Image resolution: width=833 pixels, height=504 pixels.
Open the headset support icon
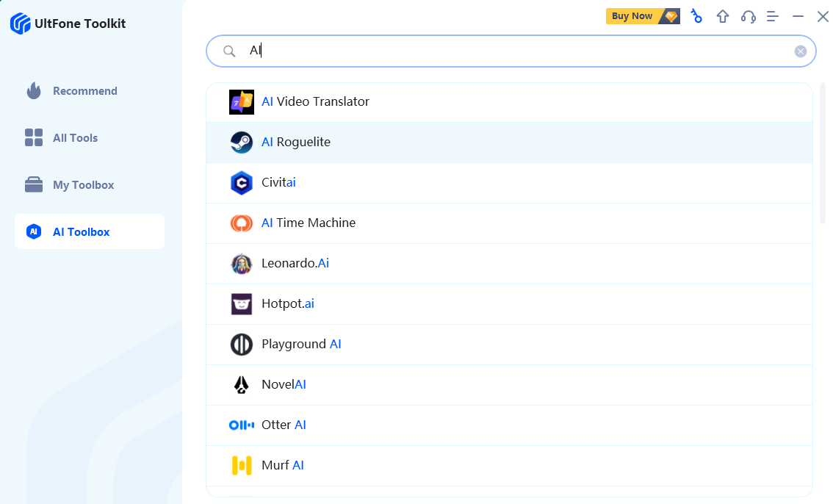coord(748,16)
